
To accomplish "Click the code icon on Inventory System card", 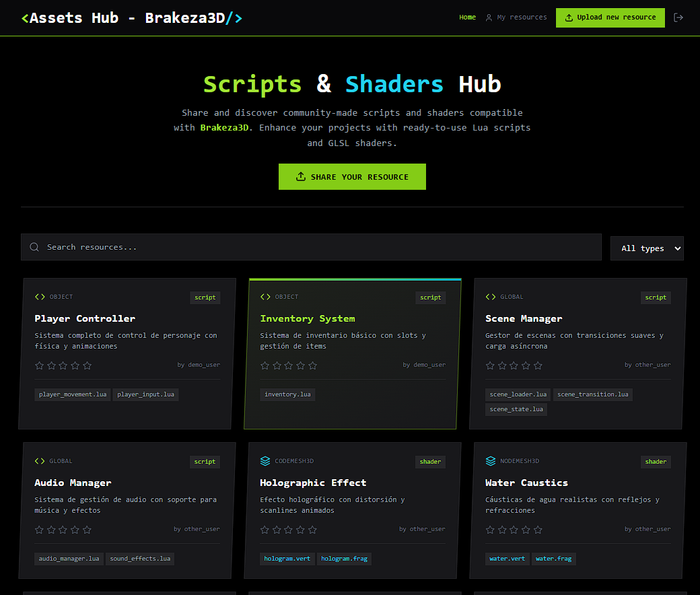I will click(x=265, y=297).
